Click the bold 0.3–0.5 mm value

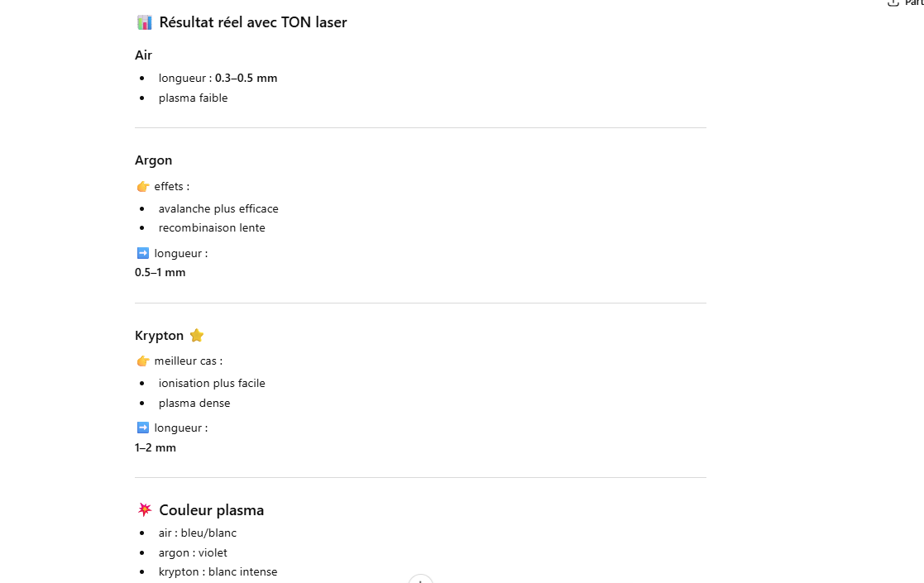pos(247,78)
